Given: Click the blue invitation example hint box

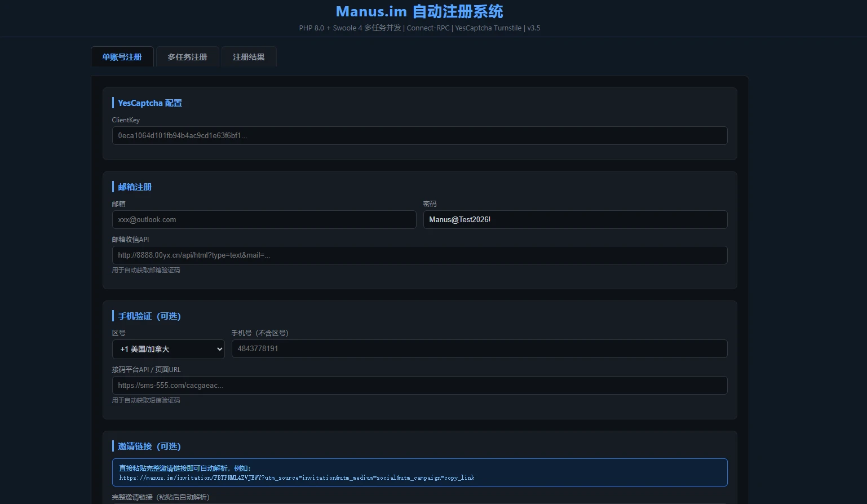Looking at the screenshot, I should coord(419,472).
